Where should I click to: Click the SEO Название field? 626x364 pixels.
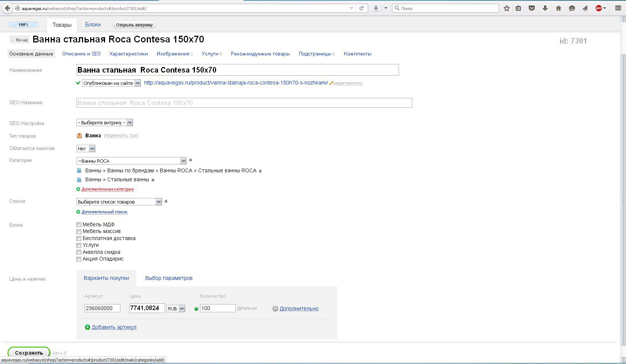(244, 103)
